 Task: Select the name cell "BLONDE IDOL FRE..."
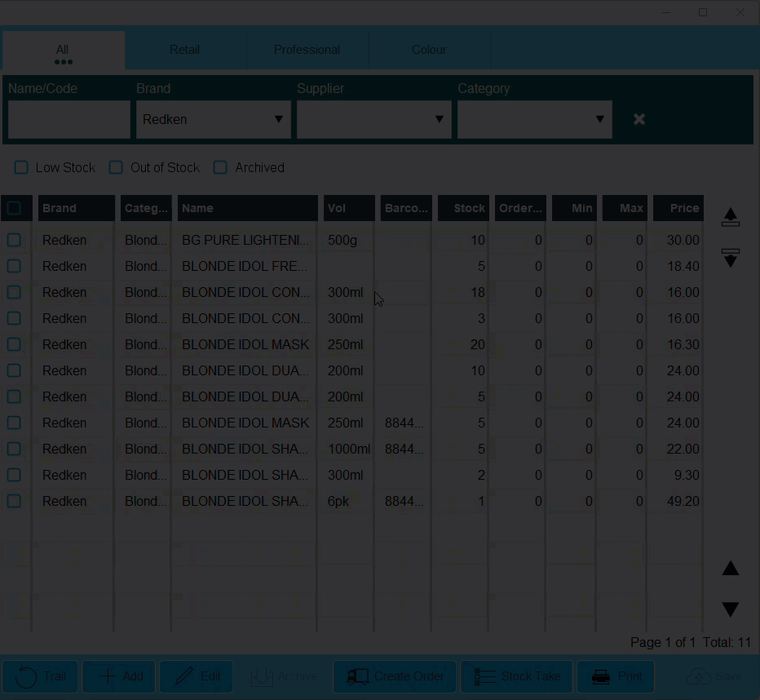point(245,266)
